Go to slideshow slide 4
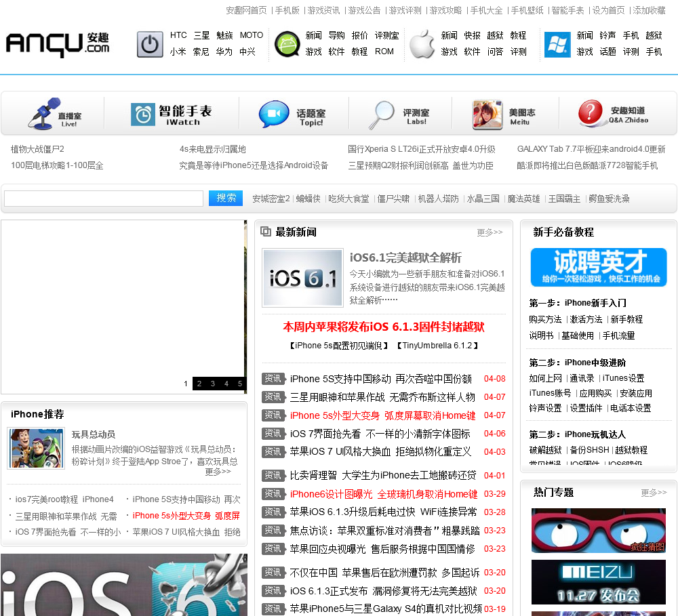Viewport: 678px width, 616px height. pos(226,384)
